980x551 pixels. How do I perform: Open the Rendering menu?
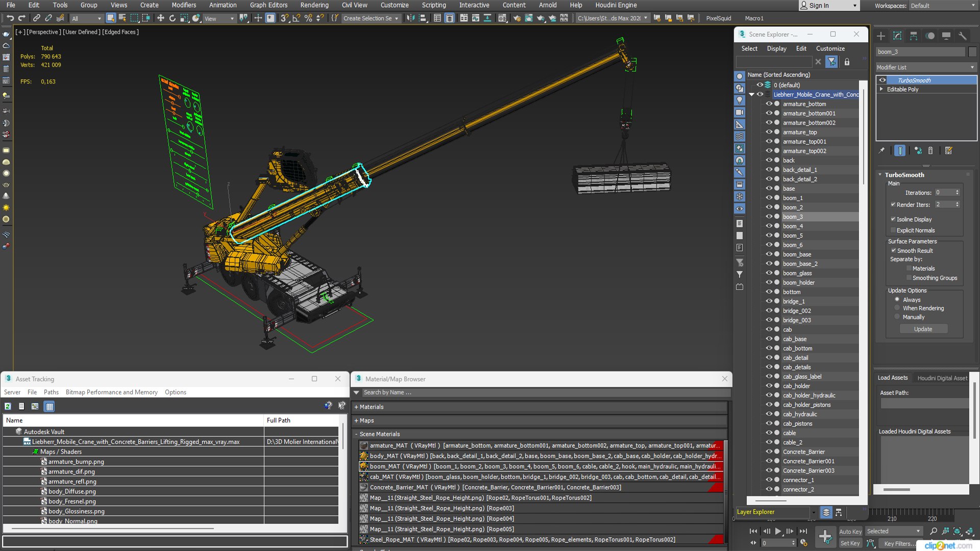coord(314,5)
